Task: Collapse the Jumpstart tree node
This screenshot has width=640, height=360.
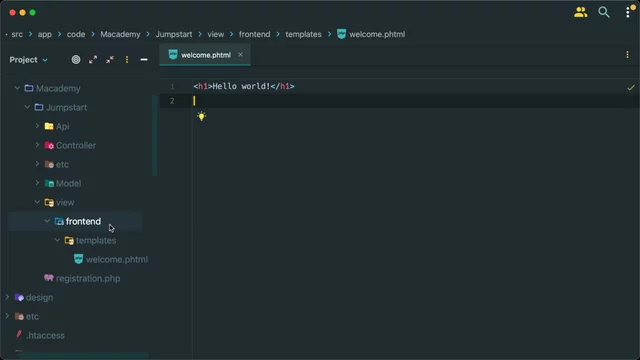Action: point(27,107)
